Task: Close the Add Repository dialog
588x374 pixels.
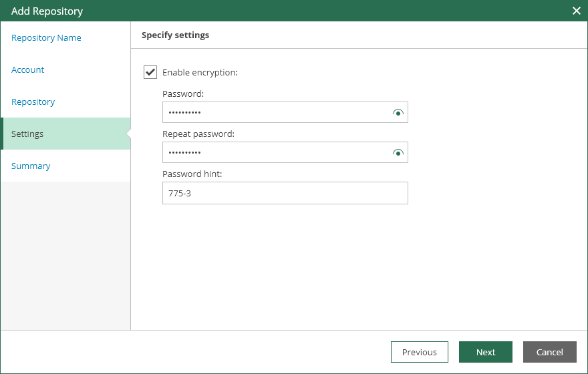Action: [x=577, y=11]
